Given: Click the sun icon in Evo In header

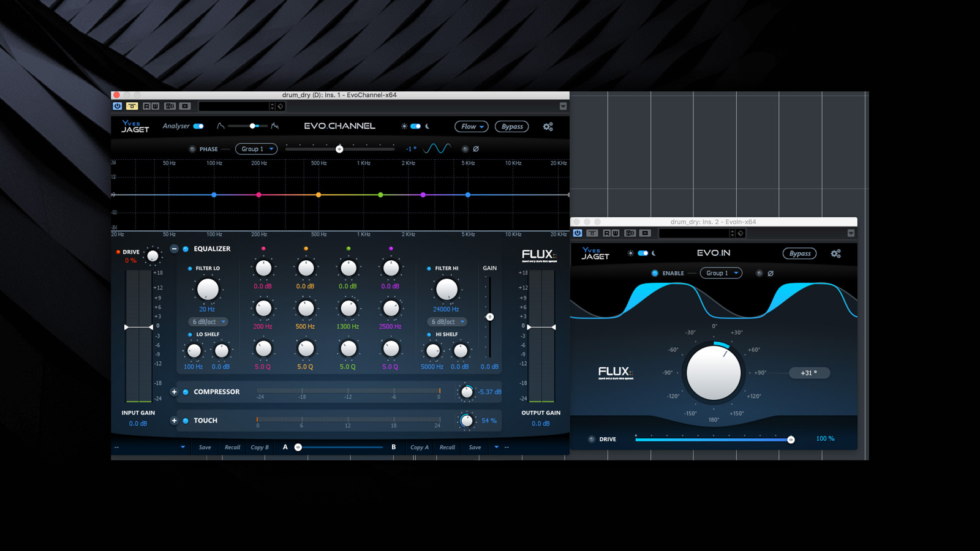Looking at the screenshot, I should point(631,253).
